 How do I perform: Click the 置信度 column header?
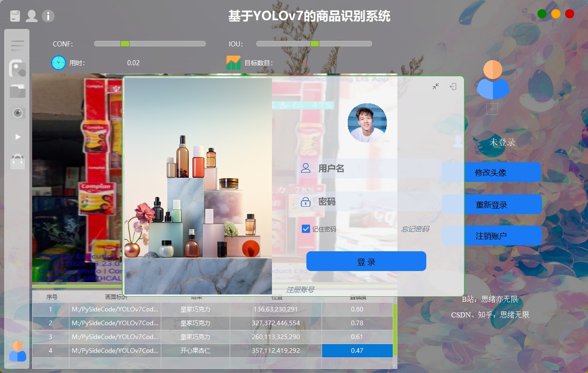(x=357, y=297)
